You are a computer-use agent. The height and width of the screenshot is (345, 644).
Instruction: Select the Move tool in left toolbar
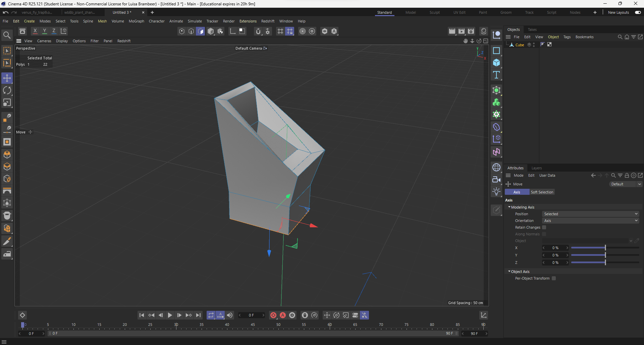tap(7, 78)
